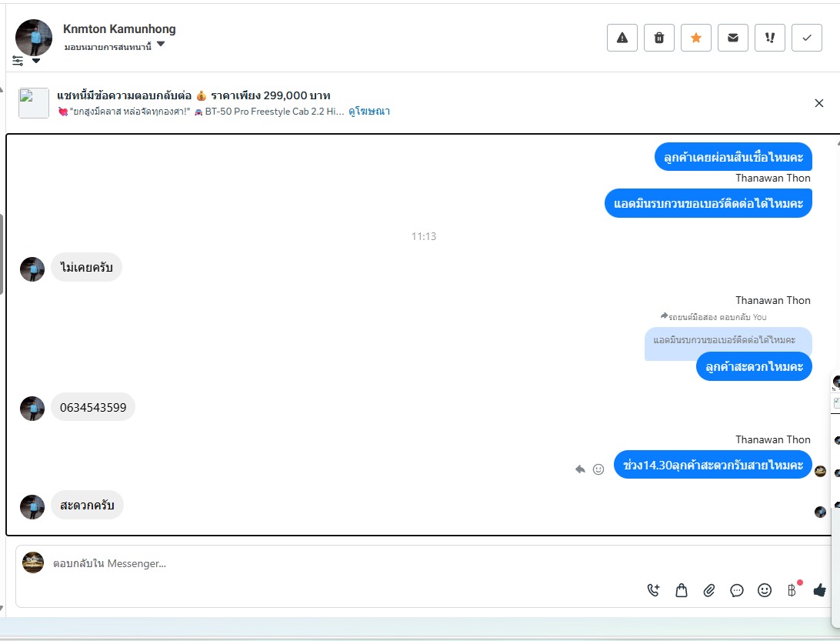The image size is (840, 641).
Task: Toggle the orange star follow-up marker
Action: (696, 38)
